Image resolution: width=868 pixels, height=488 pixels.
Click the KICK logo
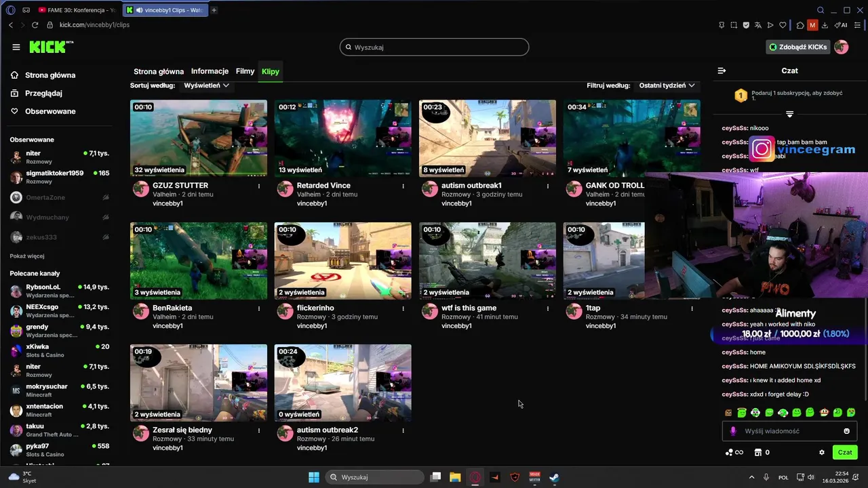pos(51,47)
